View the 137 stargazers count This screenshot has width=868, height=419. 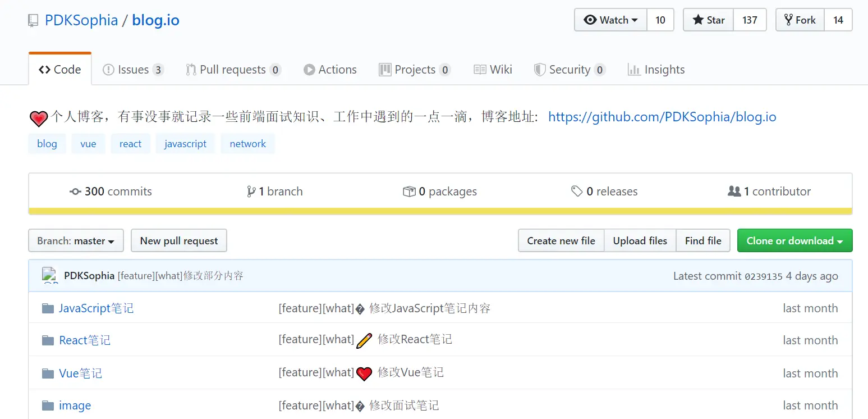[750, 20]
